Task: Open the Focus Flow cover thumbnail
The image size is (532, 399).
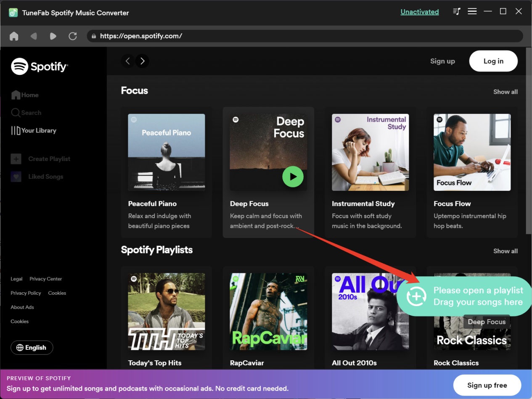Action: pos(472,152)
